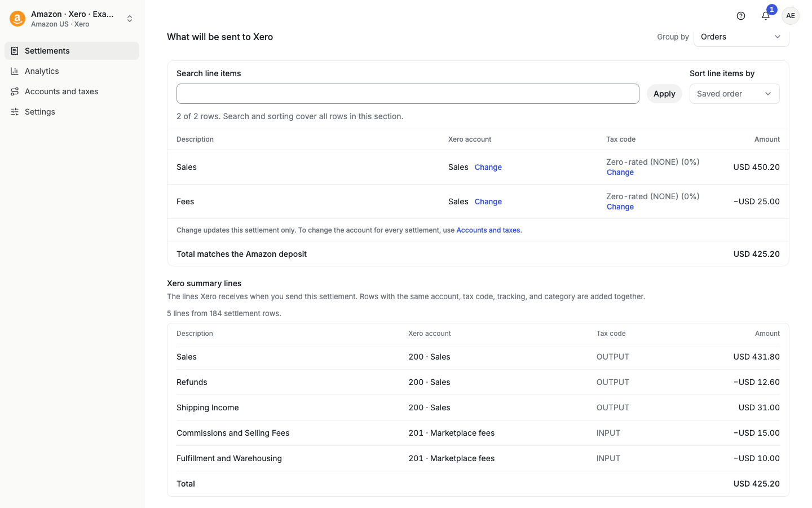This screenshot has height=508, width=812.
Task: Follow the inline Accounts and taxes link
Action: pyautogui.click(x=488, y=230)
